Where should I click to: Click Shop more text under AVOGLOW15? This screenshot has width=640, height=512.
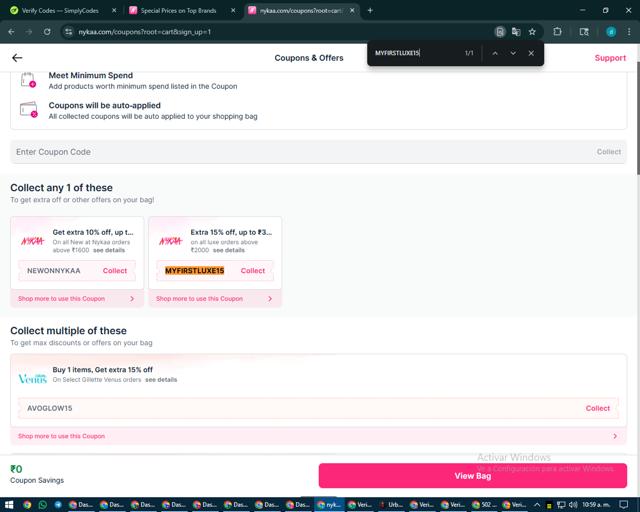[x=62, y=436]
